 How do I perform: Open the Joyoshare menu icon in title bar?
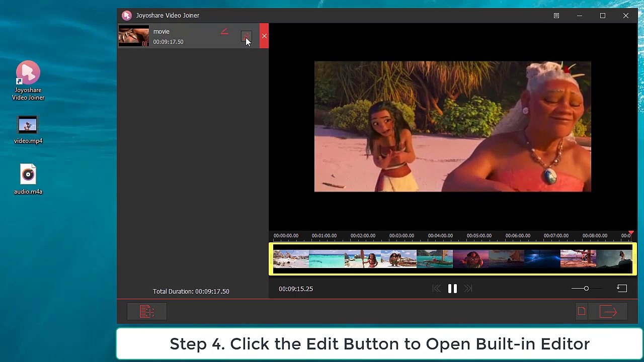point(556,16)
